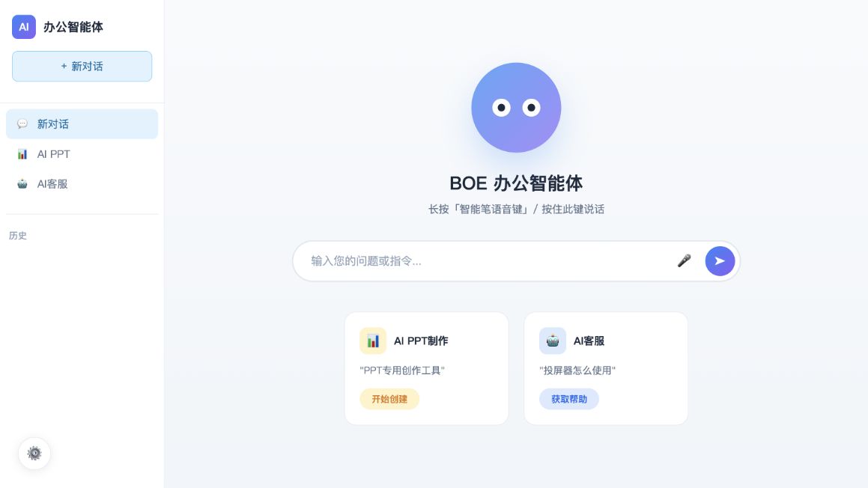Click the robot icon beside AI客服 in sidebar

22,183
